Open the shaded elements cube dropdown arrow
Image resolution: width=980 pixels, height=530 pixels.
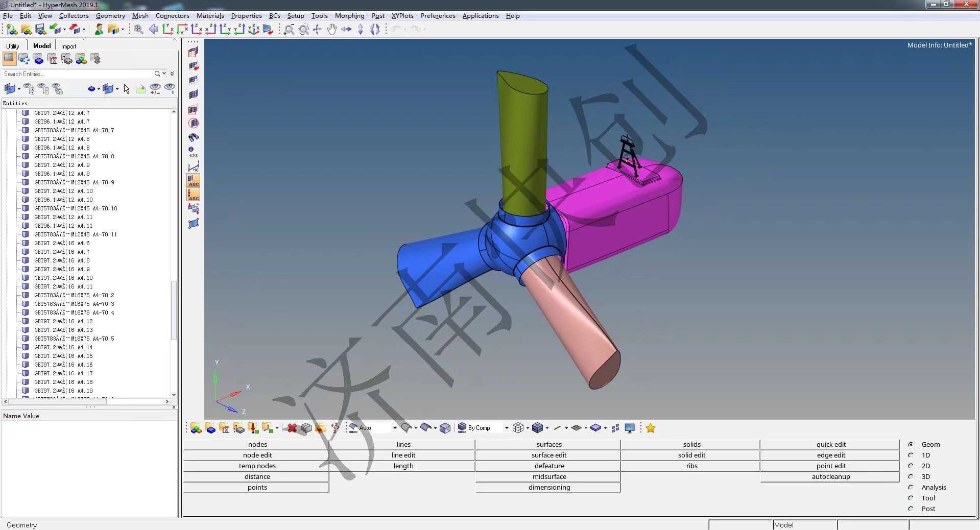click(x=547, y=428)
